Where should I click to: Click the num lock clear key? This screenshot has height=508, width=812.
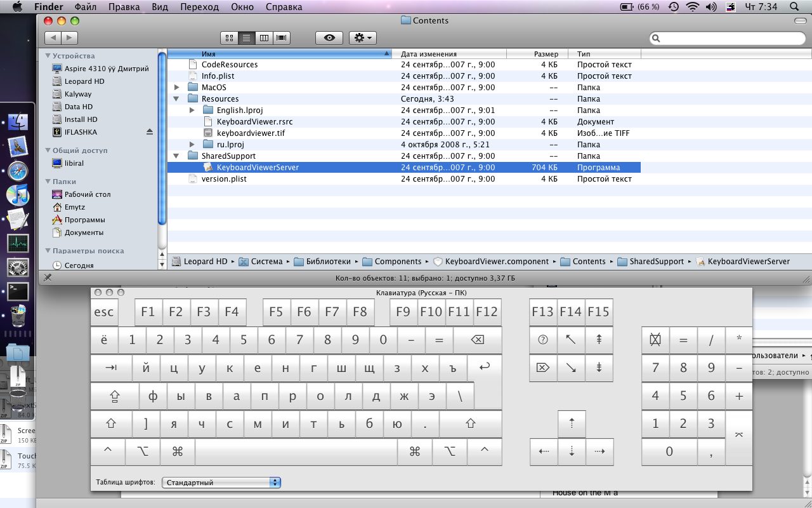[x=655, y=340]
